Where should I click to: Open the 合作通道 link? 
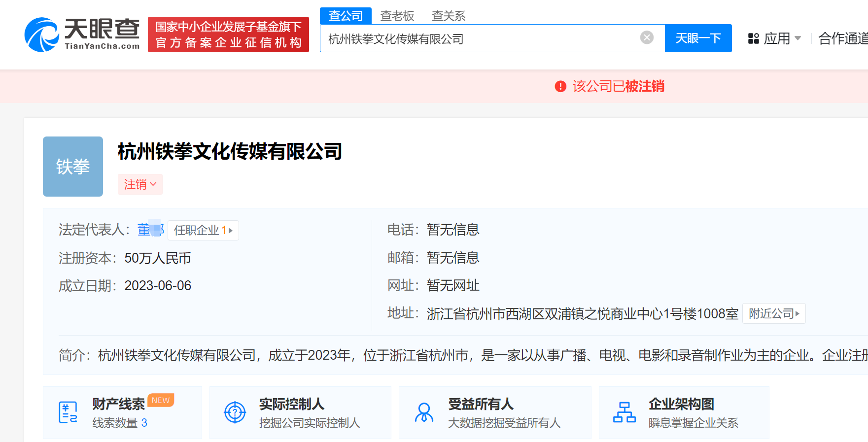(x=843, y=38)
